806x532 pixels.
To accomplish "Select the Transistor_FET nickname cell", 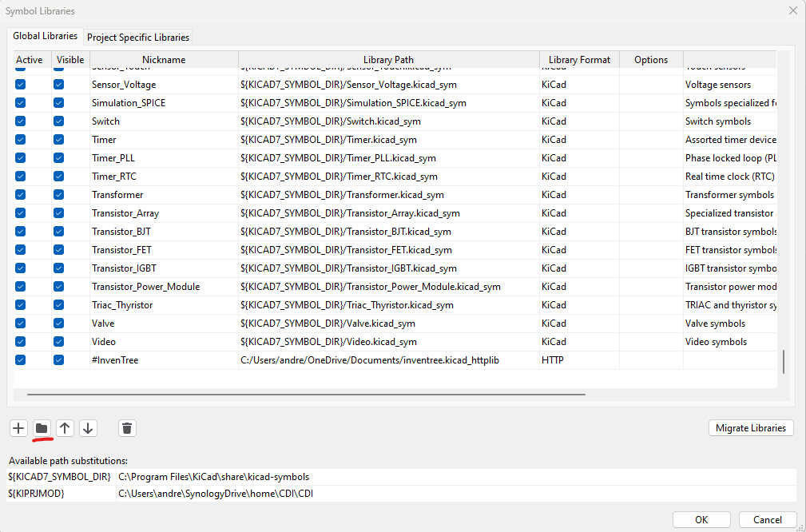I will click(164, 250).
